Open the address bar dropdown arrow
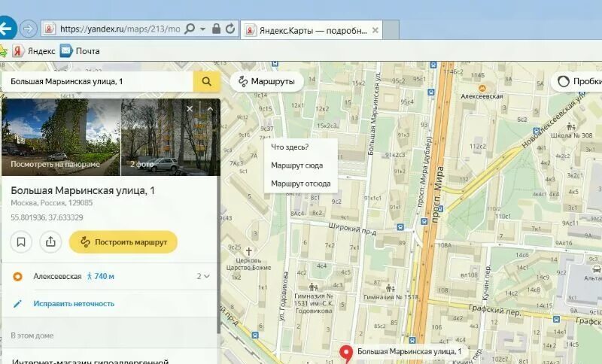 point(202,29)
